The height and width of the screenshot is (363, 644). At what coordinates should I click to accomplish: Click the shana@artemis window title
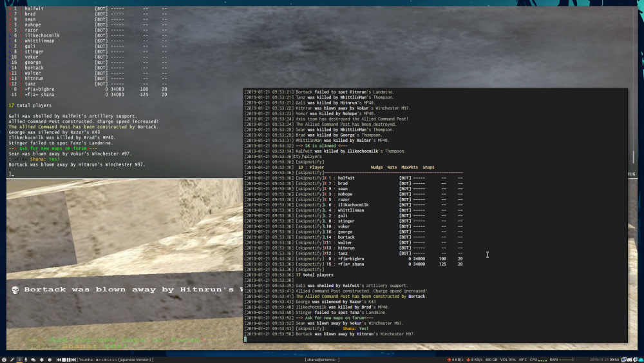tap(322, 360)
